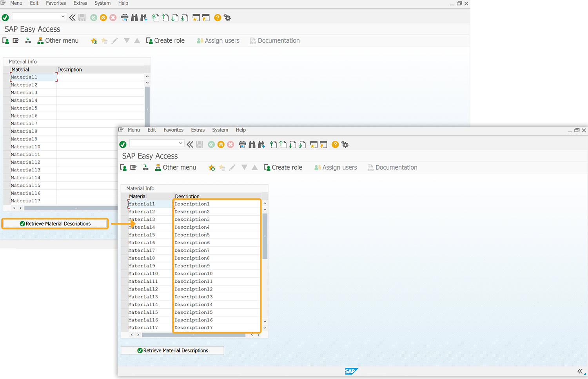Click Find binoculars icon in back window
The width and height of the screenshot is (588, 379).
pyautogui.click(x=134, y=18)
